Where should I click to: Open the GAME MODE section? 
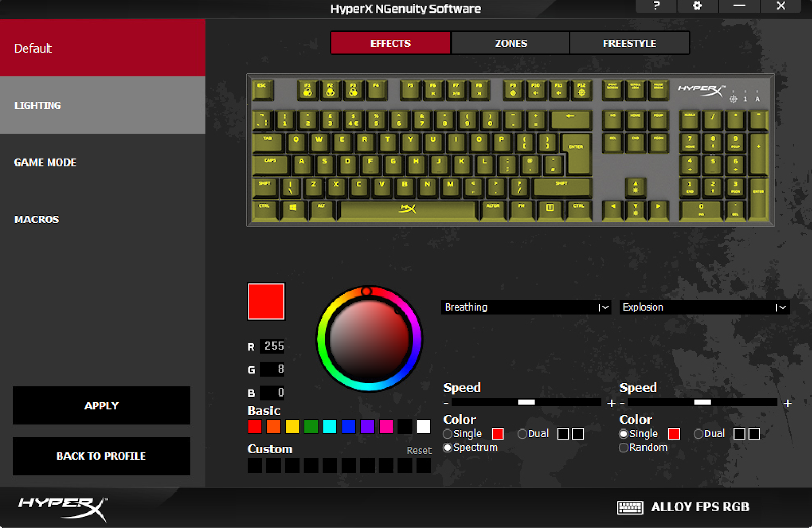pos(45,162)
